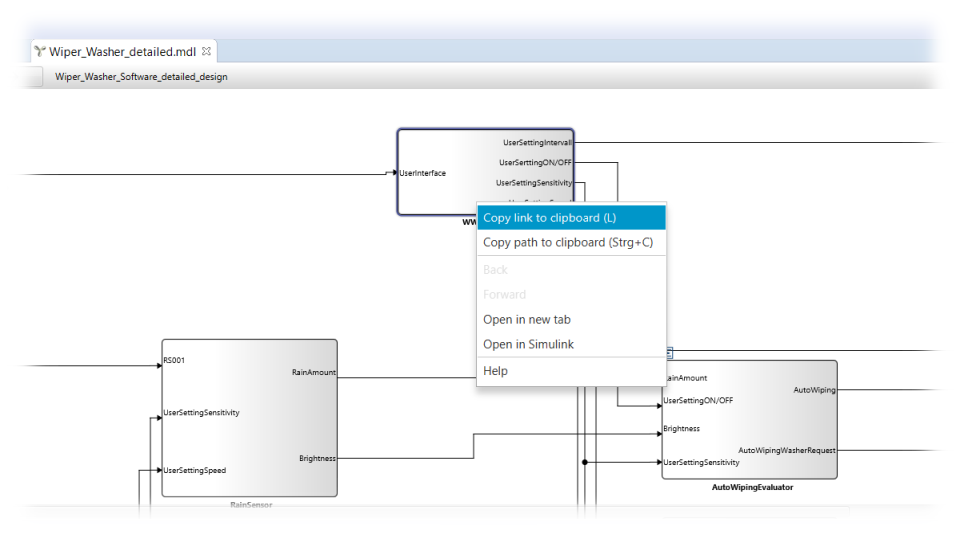This screenshot has width=964, height=534.
Task: Click UserSettingSensitivity input on AutoWipingEvaluator
Action: pos(701,463)
